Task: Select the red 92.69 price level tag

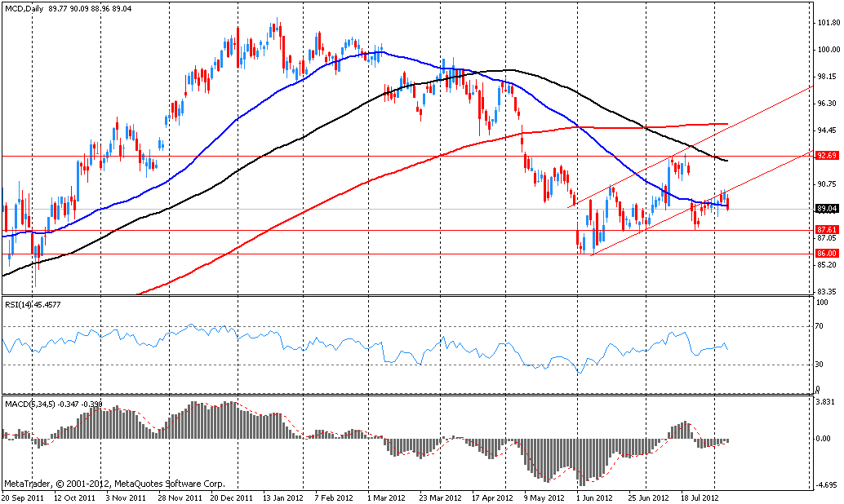Action: 826,156
